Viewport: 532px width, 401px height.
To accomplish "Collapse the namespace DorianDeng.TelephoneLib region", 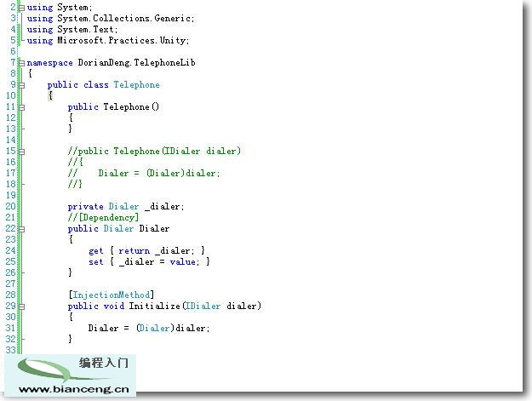I will coord(22,63).
